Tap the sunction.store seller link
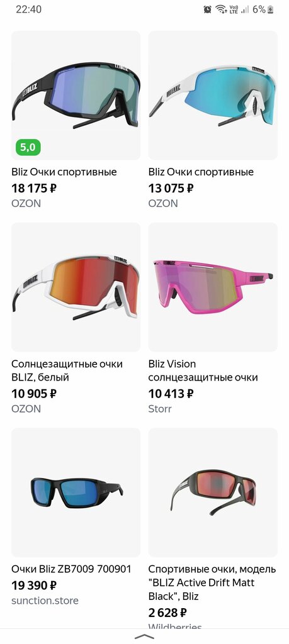Image resolution: width=289 pixels, height=644 pixels. 45,601
